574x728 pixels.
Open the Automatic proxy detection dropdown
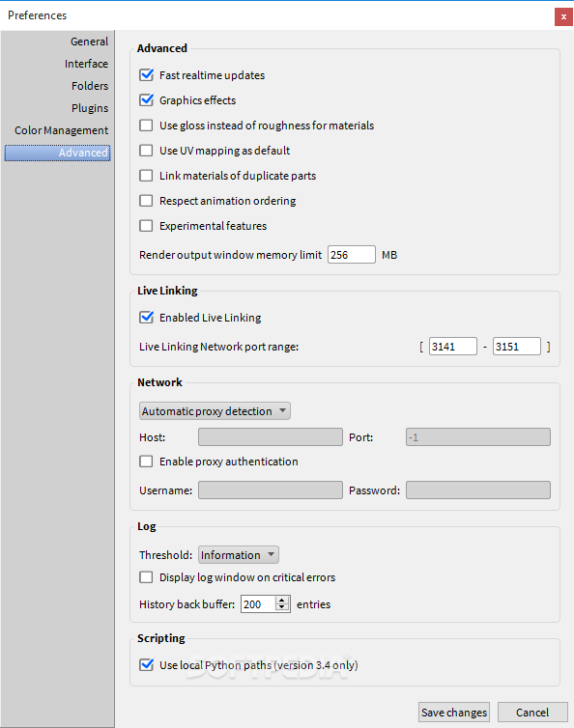pos(215,411)
